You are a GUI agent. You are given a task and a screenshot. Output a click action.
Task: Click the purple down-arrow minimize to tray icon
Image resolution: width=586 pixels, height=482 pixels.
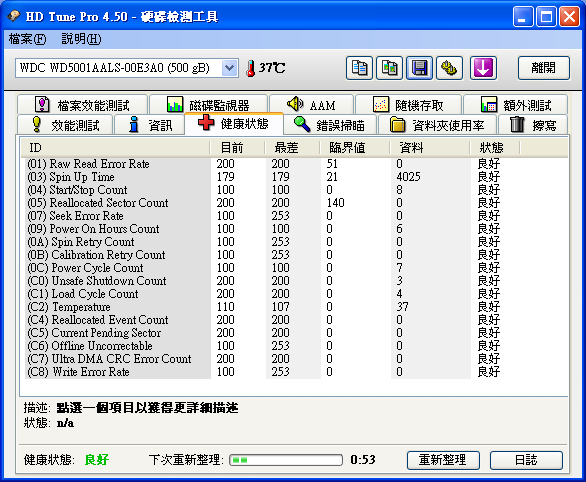tap(483, 68)
